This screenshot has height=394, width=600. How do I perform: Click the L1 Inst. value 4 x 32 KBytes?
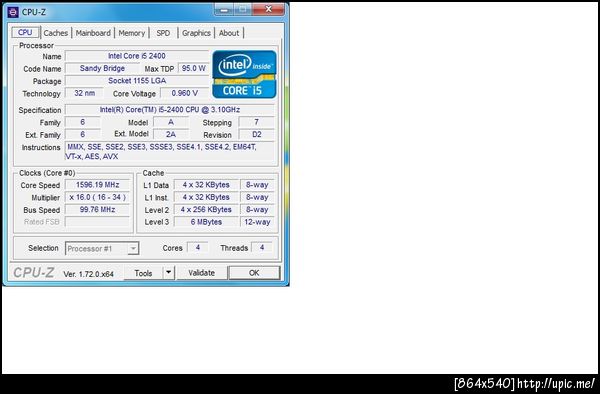click(206, 197)
